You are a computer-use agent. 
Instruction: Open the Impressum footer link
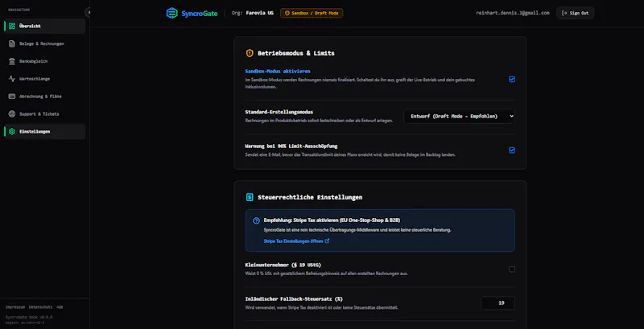tap(15, 307)
